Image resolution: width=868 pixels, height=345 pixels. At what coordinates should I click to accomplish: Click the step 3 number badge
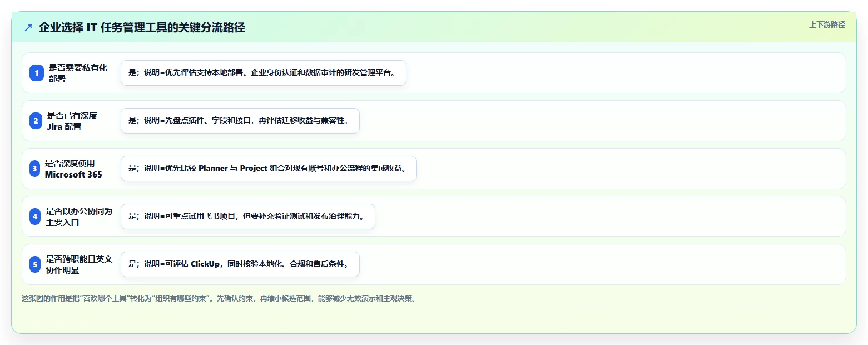tap(34, 169)
